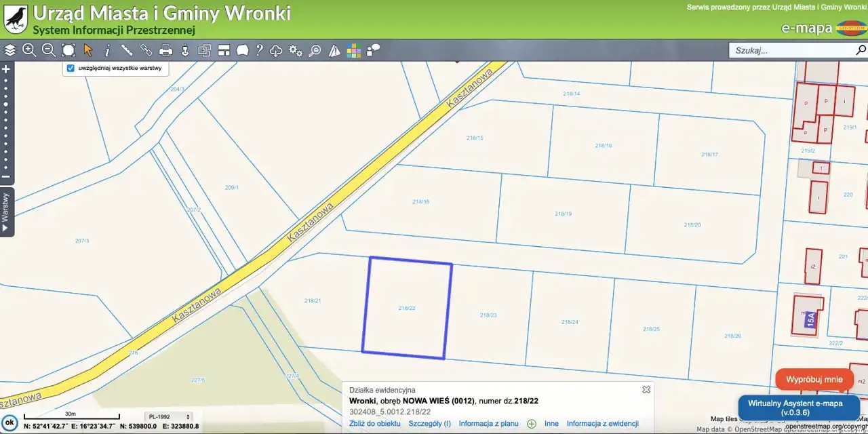Open the "Informacja z ewidencji" tab
Viewport: 868px width, 434px height.
click(x=602, y=424)
